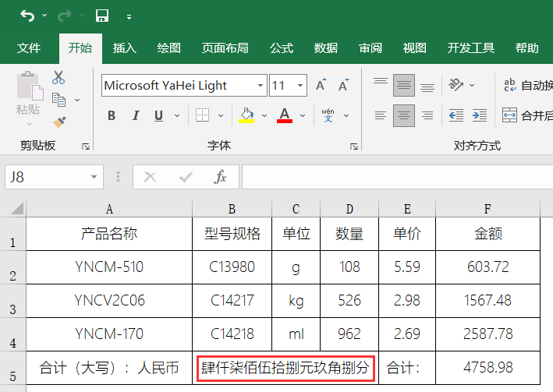Click the 合并后居中 merge button
The height and width of the screenshot is (392, 553).
coord(527,115)
